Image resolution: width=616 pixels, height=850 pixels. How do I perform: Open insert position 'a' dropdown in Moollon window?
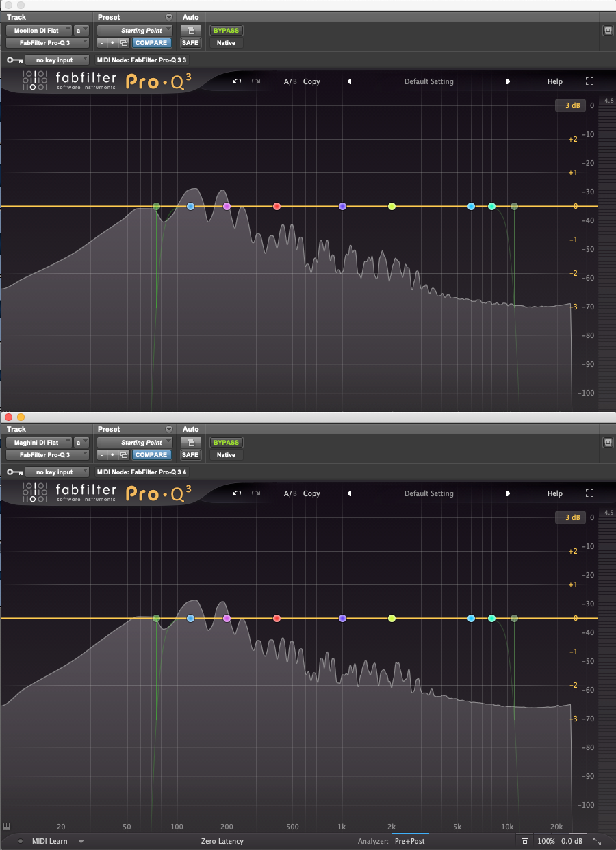[x=81, y=31]
